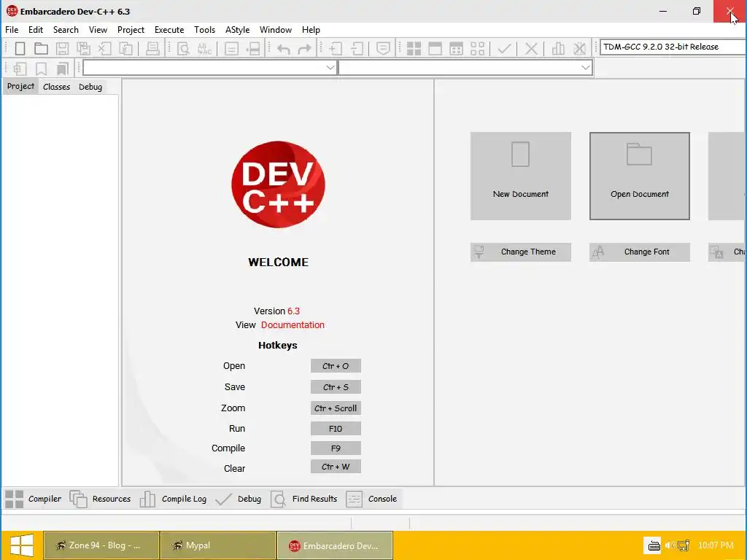Open the Execute menu
Screen dimensions: 747x560
[169, 29]
